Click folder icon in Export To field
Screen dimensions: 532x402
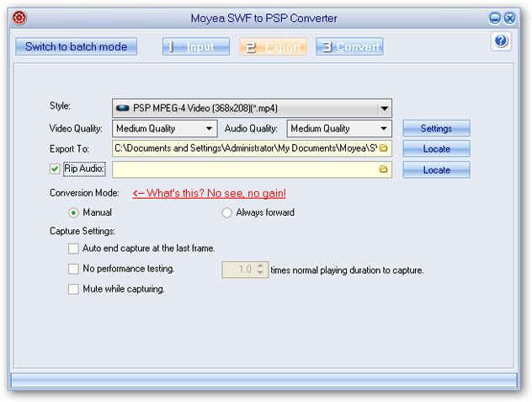point(383,148)
